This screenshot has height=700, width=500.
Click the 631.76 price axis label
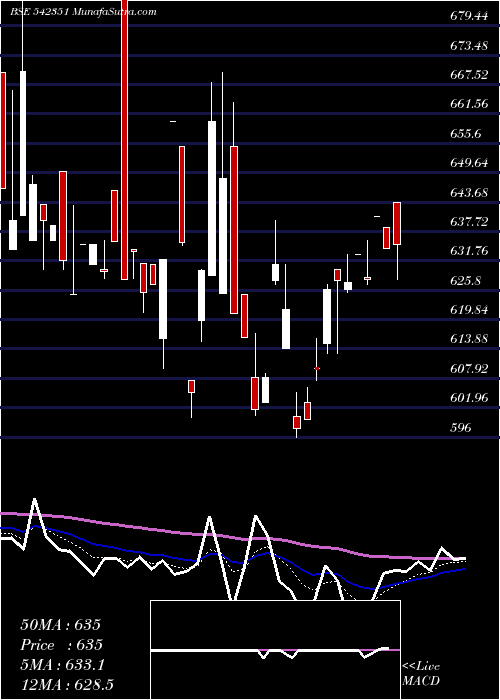coord(469,251)
